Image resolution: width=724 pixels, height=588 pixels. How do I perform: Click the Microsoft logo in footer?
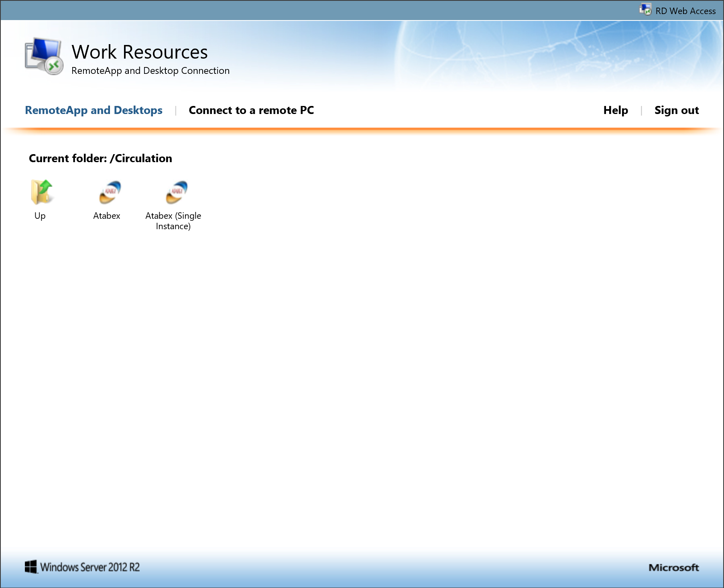click(x=673, y=567)
